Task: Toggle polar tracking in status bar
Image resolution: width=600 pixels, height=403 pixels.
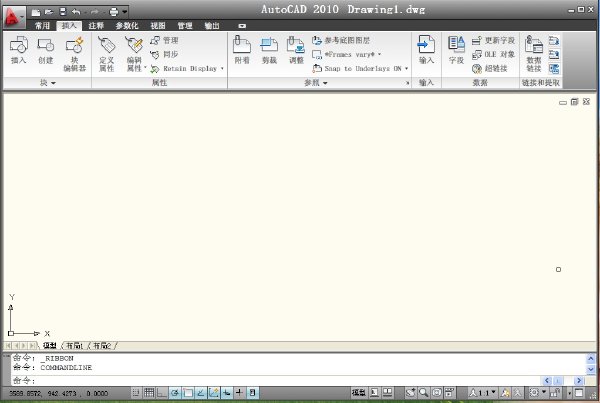Action: 175,392
